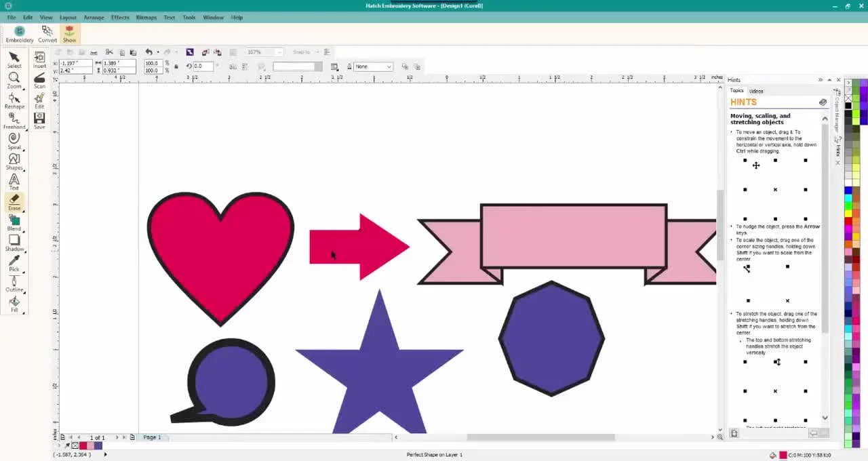Click the Convert button
This screenshot has height=461, width=868.
pyautogui.click(x=47, y=34)
